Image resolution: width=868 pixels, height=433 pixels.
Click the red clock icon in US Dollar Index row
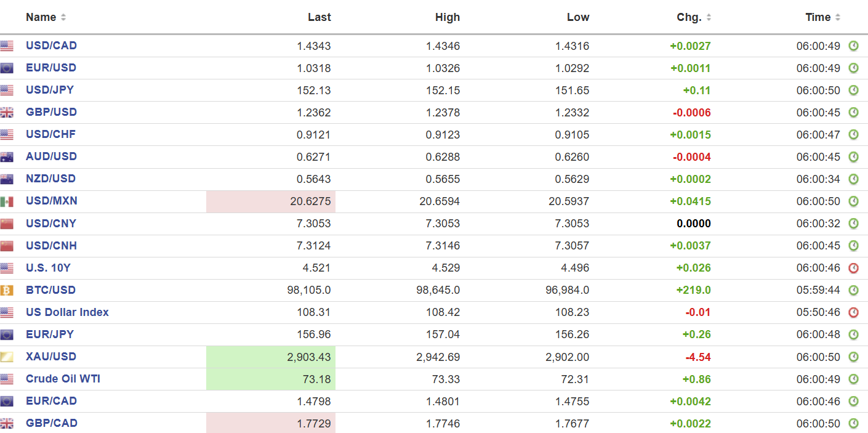click(853, 312)
